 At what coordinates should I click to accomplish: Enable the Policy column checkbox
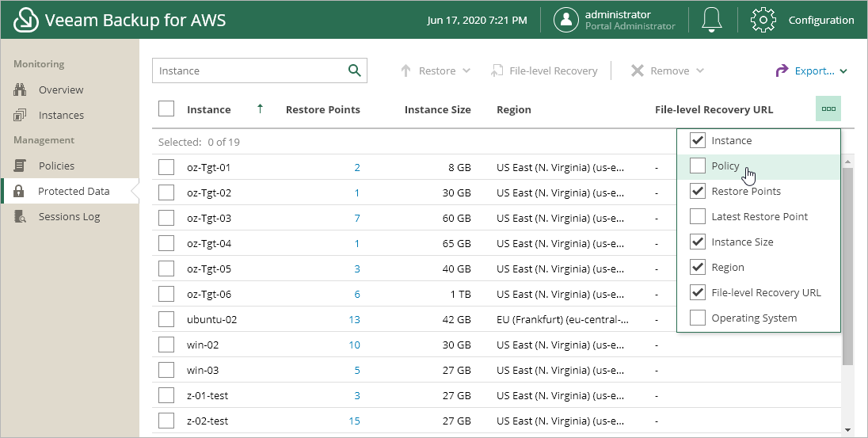click(698, 166)
